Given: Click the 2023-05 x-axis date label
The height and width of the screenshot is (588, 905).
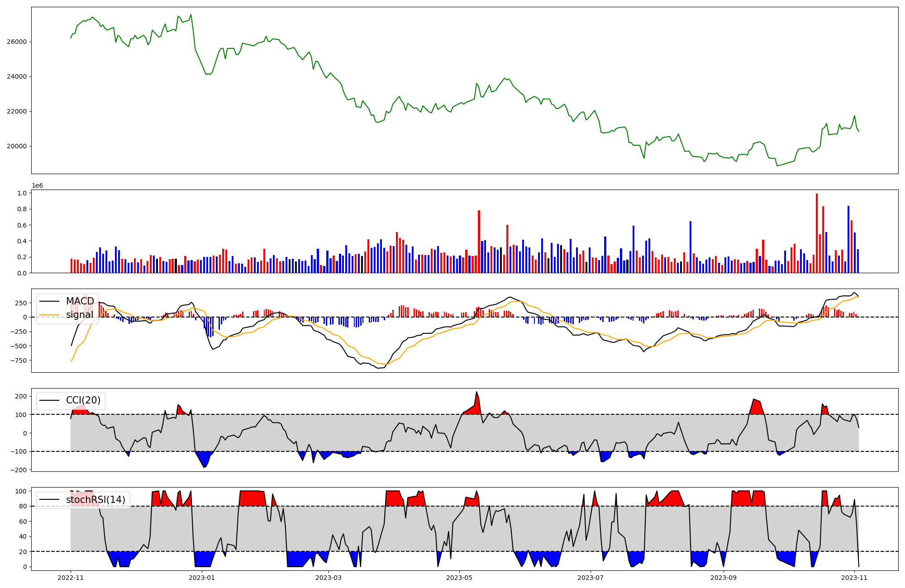Looking at the screenshot, I should 460,578.
